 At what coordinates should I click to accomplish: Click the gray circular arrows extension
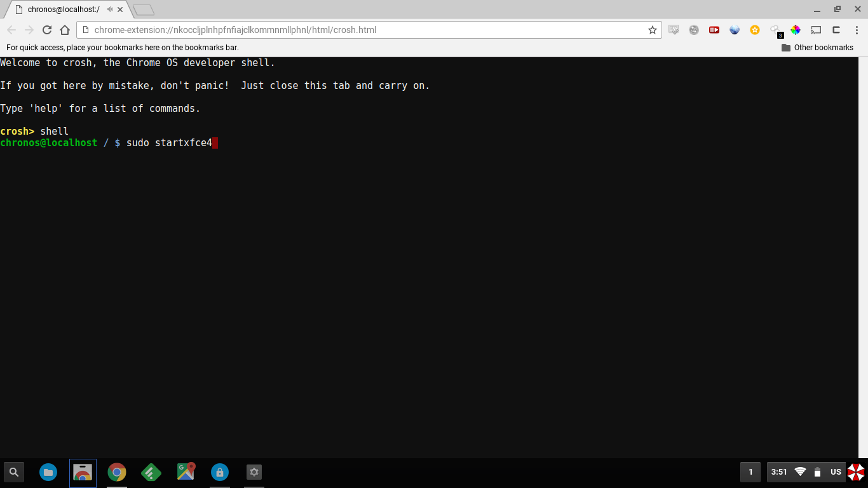click(694, 29)
